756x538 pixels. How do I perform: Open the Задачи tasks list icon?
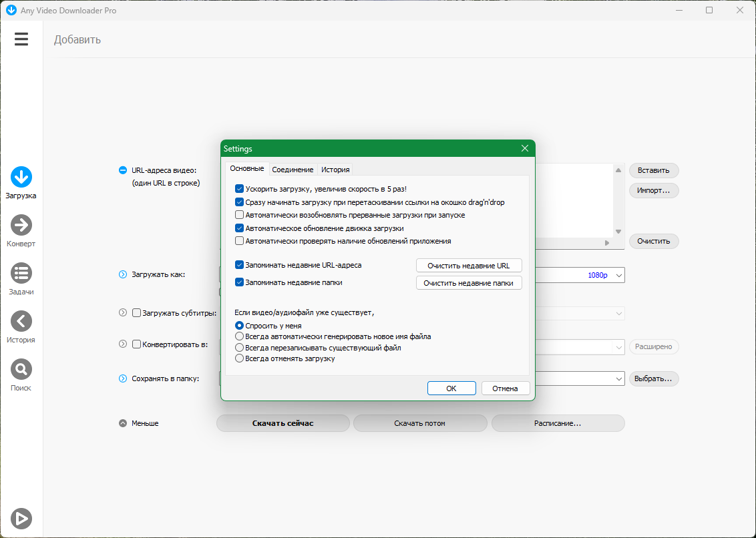21,274
